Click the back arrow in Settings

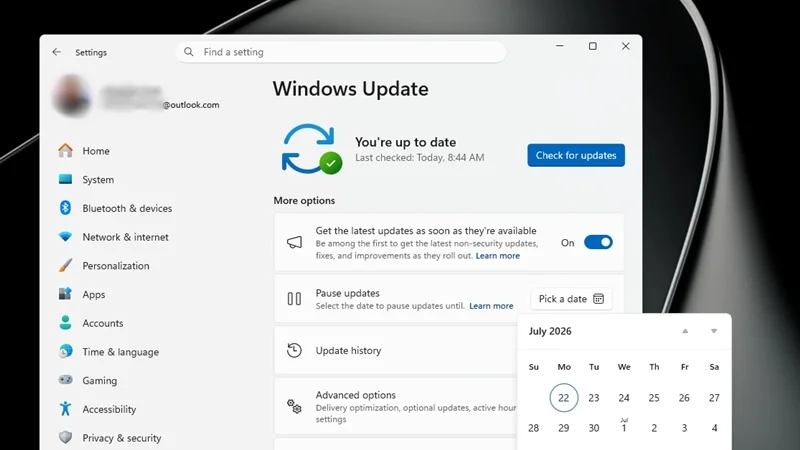click(57, 52)
